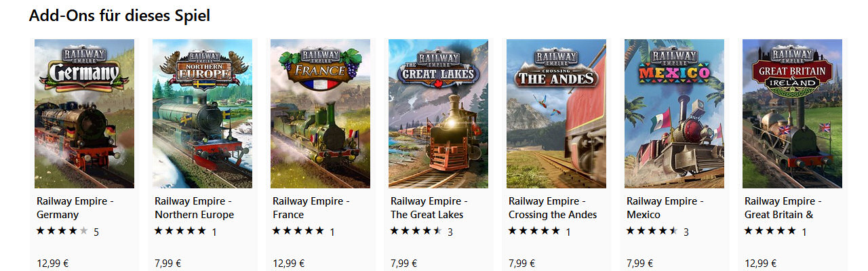Screen dimensions: 868x271
Task: Select the Mexico add-on cover image
Action: click(674, 114)
